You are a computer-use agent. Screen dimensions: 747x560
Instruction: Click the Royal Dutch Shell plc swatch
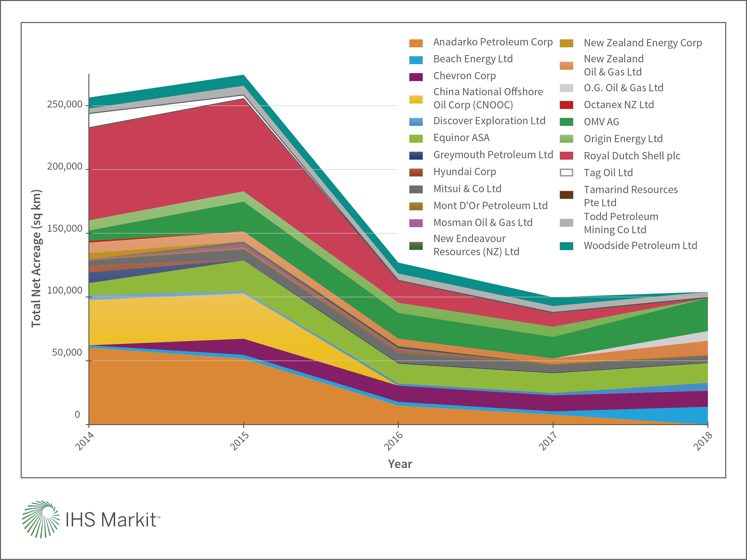point(566,156)
